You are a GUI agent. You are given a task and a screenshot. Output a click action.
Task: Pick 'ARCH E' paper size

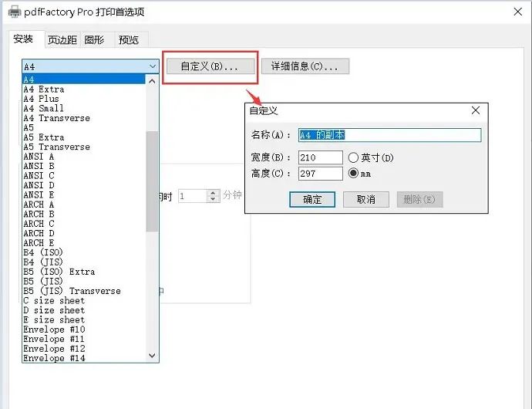click(84, 243)
